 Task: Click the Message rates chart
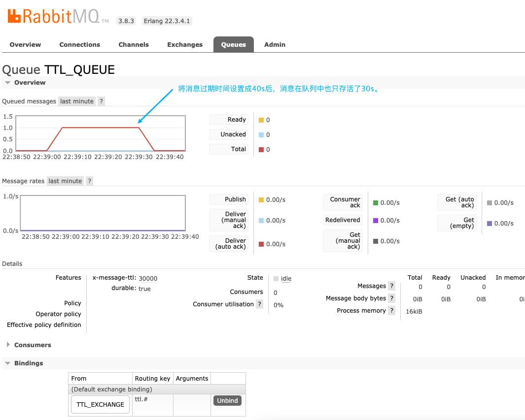point(103,213)
